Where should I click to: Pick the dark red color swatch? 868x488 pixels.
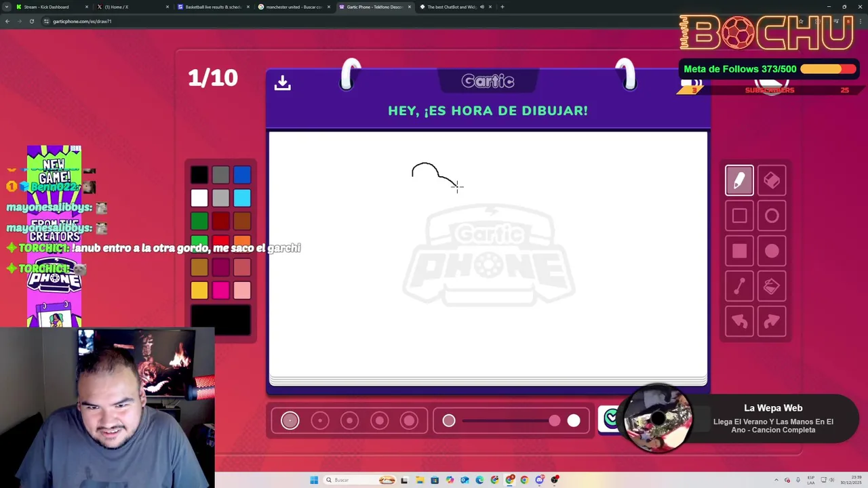[220, 221]
